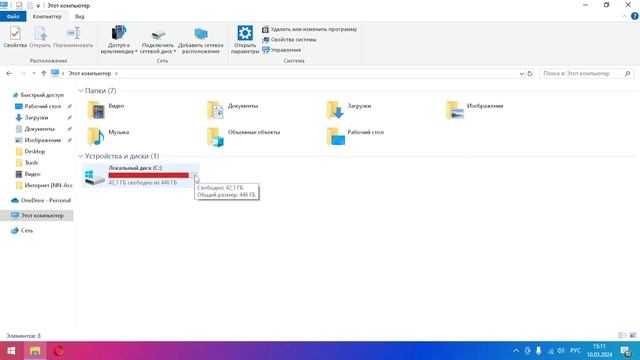The image size is (640, 360).
Task: Go up one level with up arrow
Action: click(43, 73)
